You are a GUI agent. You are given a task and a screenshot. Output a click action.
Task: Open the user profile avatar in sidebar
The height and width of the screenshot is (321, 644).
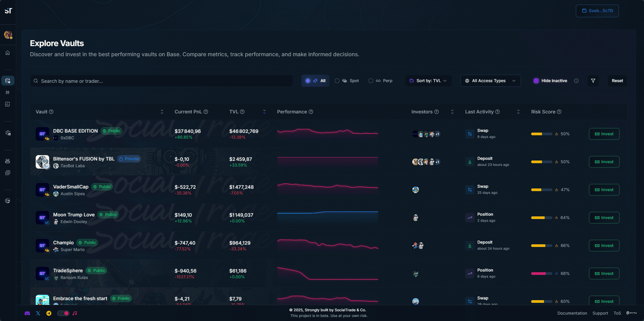(8, 34)
